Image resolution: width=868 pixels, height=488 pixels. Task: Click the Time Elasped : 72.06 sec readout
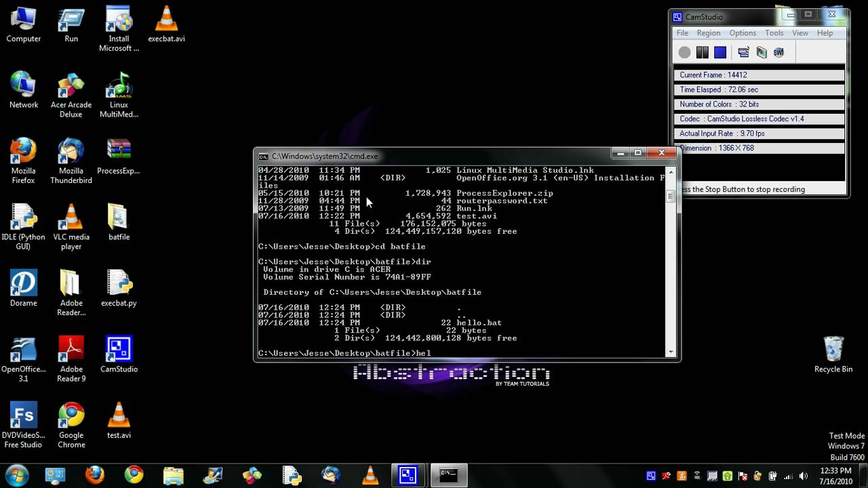pos(759,89)
